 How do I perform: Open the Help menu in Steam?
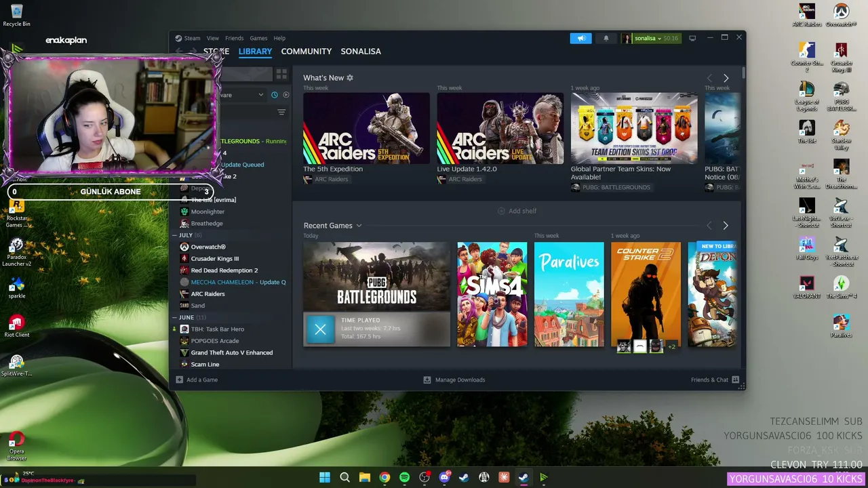coord(279,38)
